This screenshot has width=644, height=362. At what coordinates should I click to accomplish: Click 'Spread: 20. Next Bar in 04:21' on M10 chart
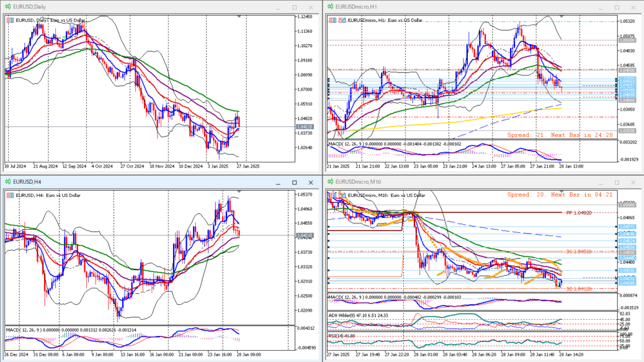point(560,195)
